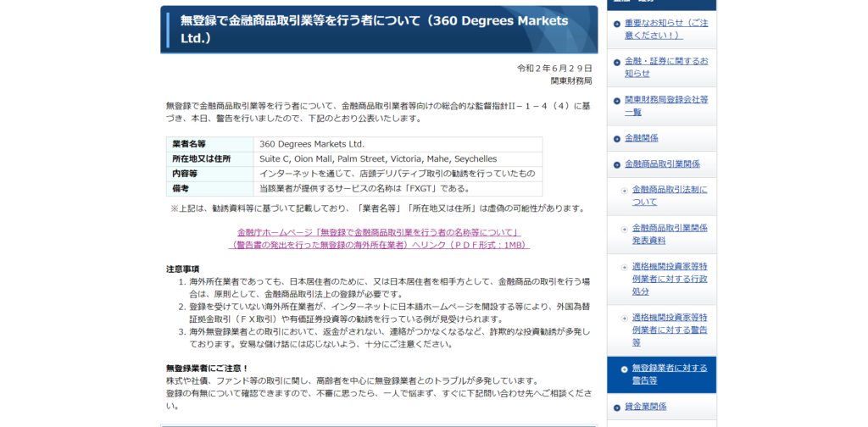Open 金融庁ホームページ PDF link in article
Viewport: 868px width, 427px height.
[x=379, y=238]
